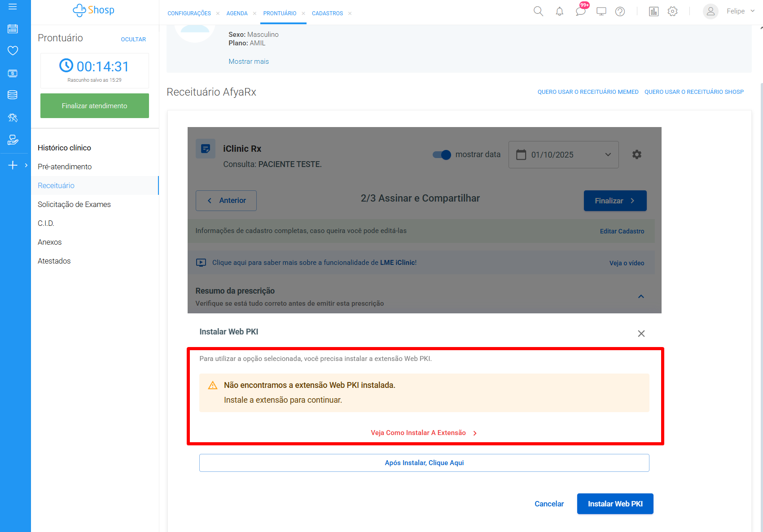Close the Instalar Web PKI dialog
The image size is (763, 532).
click(641, 334)
